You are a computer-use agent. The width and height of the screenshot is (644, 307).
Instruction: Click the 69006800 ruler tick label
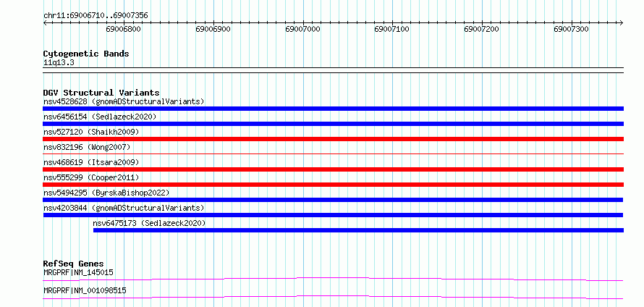tap(123, 29)
